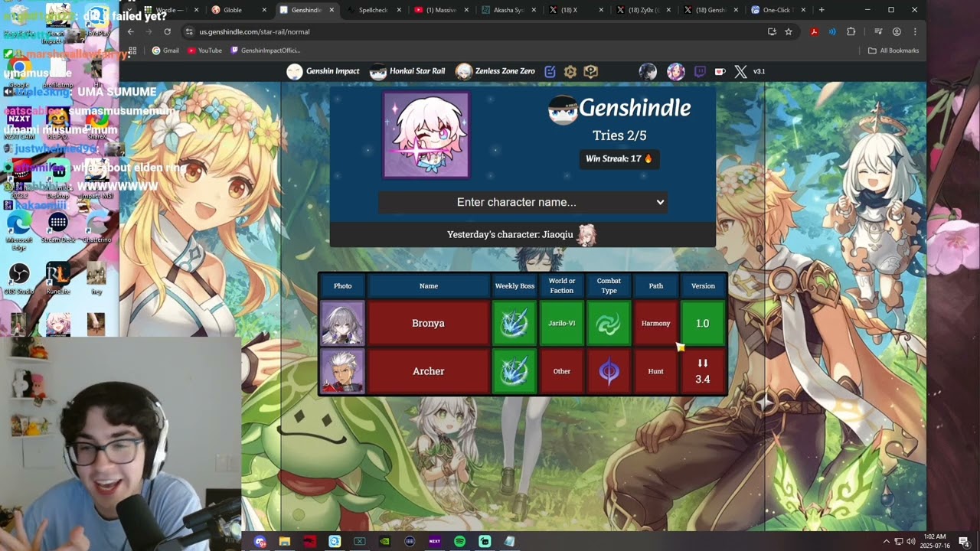This screenshot has height=551, width=980.
Task: Open the Honkai Star Rail game mode
Action: (407, 71)
